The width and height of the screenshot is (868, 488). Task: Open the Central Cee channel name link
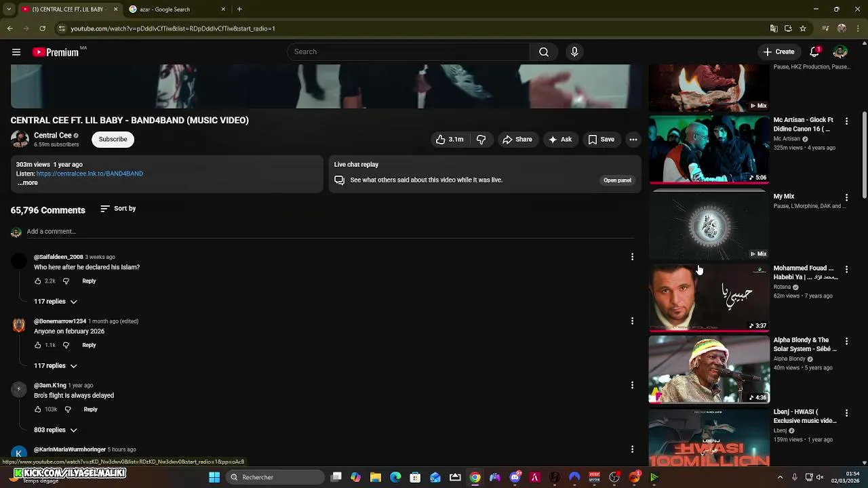point(53,136)
